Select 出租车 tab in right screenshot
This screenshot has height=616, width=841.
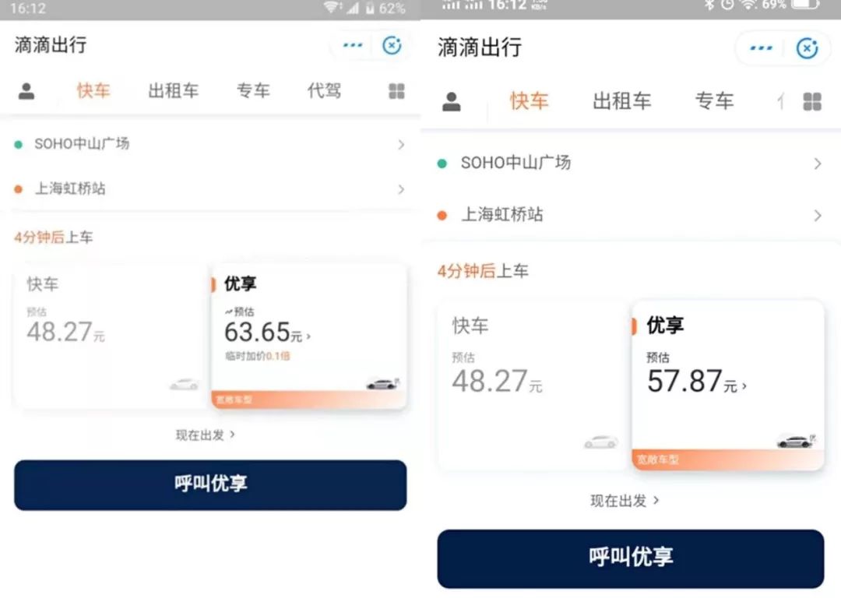tap(621, 101)
